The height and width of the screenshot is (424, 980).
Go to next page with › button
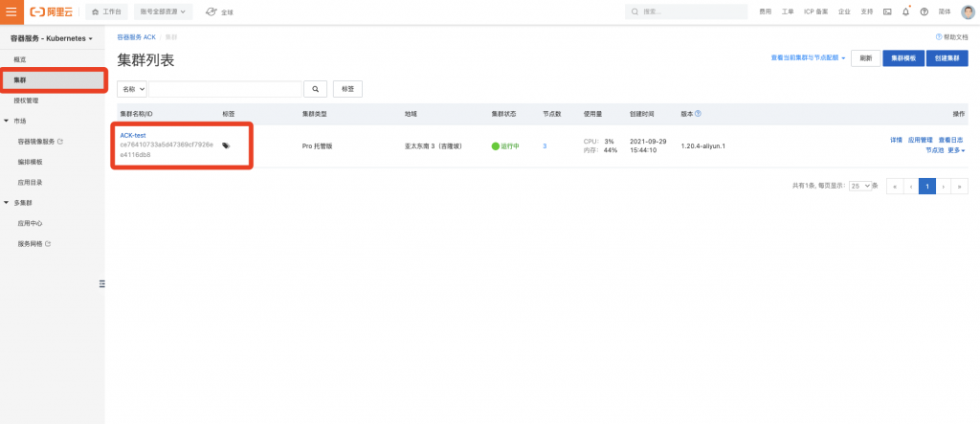[943, 186]
